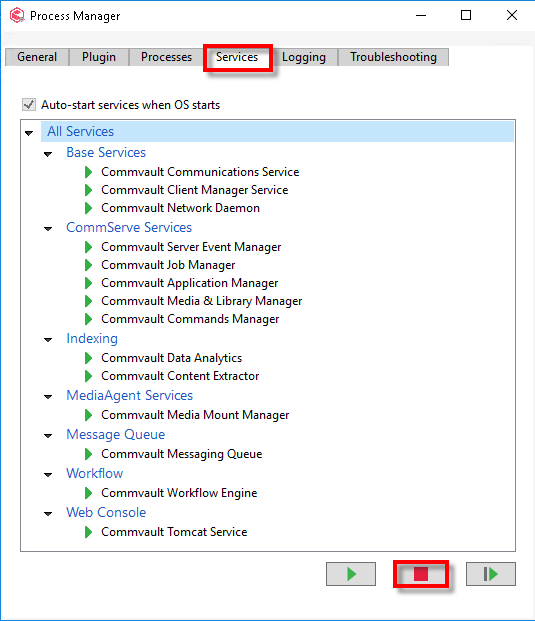This screenshot has height=621, width=535.
Task: Select Commvault Messaging Queue text
Action: click(x=182, y=454)
